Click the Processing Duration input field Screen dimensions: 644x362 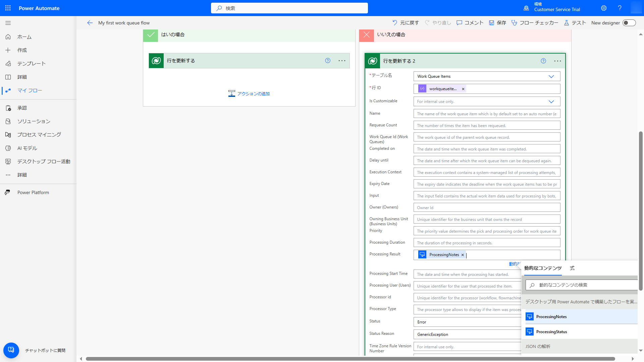point(487,243)
